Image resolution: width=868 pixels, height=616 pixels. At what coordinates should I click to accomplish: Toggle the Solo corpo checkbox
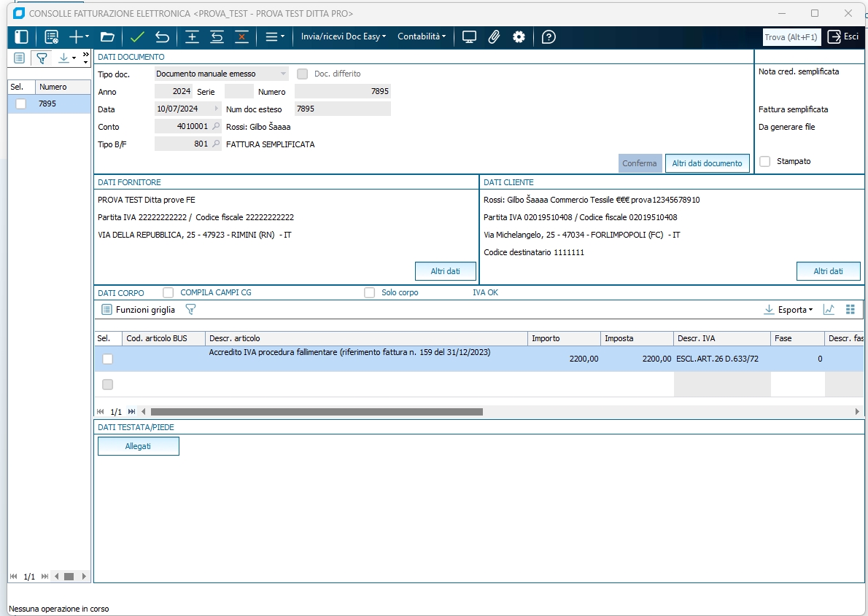pos(370,293)
